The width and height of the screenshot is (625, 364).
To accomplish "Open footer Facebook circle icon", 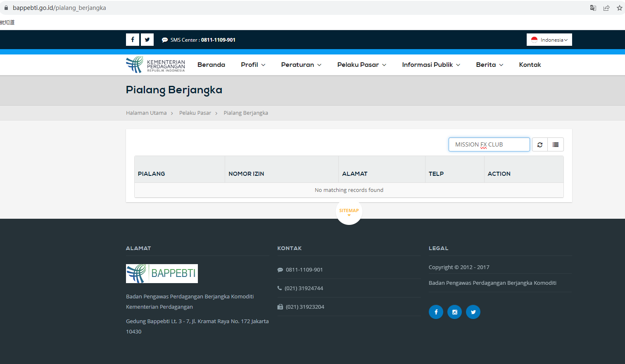I will pyautogui.click(x=436, y=312).
